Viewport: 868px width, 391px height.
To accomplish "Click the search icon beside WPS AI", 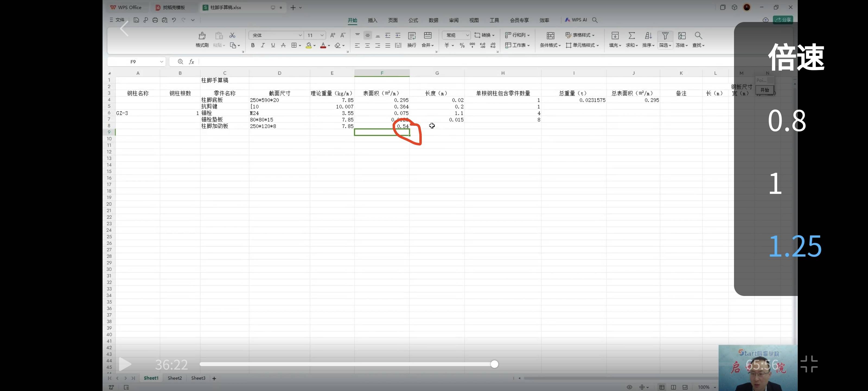I will click(595, 20).
